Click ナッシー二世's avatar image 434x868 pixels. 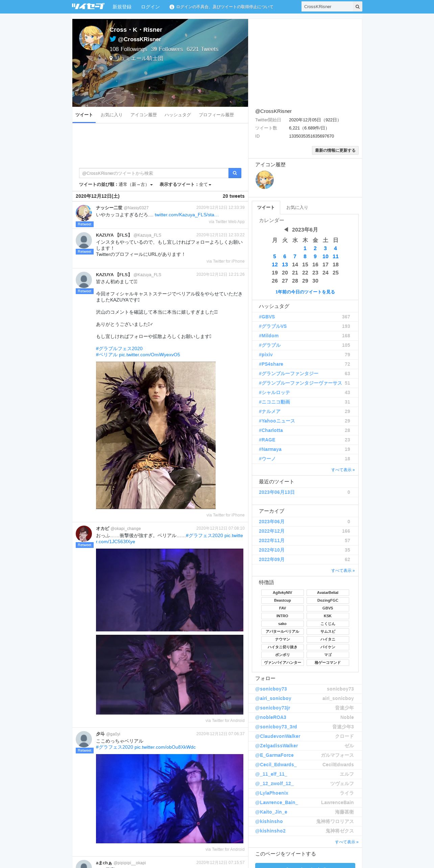tap(84, 213)
